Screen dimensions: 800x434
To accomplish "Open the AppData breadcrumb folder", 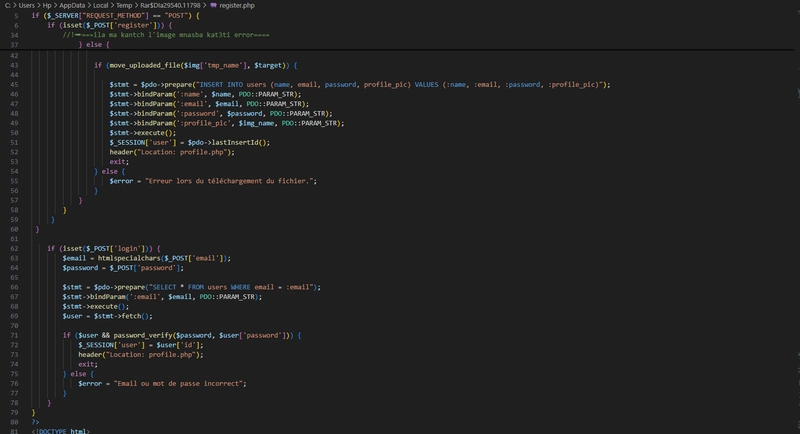I will 72,5.
